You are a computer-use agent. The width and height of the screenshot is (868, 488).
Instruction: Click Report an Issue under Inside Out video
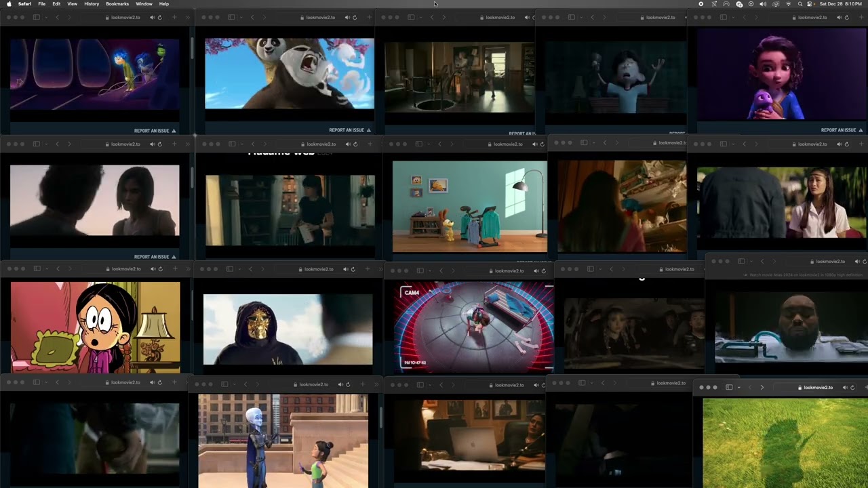pyautogui.click(x=155, y=130)
